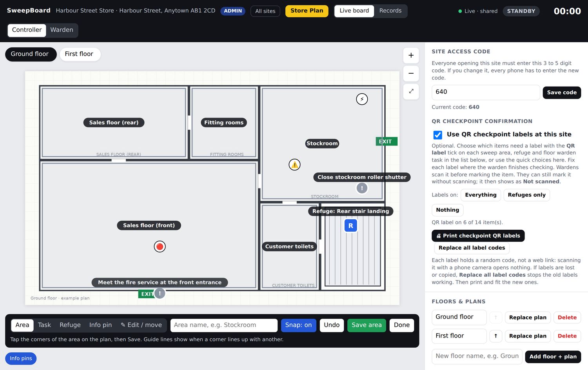Switch to Warden role
This screenshot has width=588, height=370.
[x=62, y=30]
